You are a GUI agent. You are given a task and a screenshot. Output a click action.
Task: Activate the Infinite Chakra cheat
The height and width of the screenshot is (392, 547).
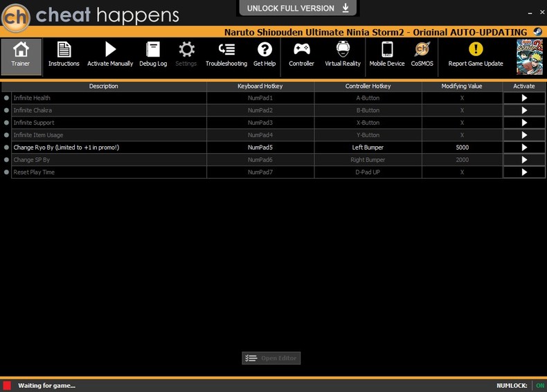click(524, 110)
